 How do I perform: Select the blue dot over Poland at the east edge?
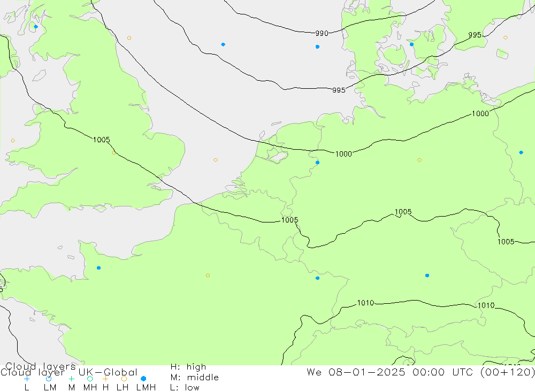(x=521, y=152)
